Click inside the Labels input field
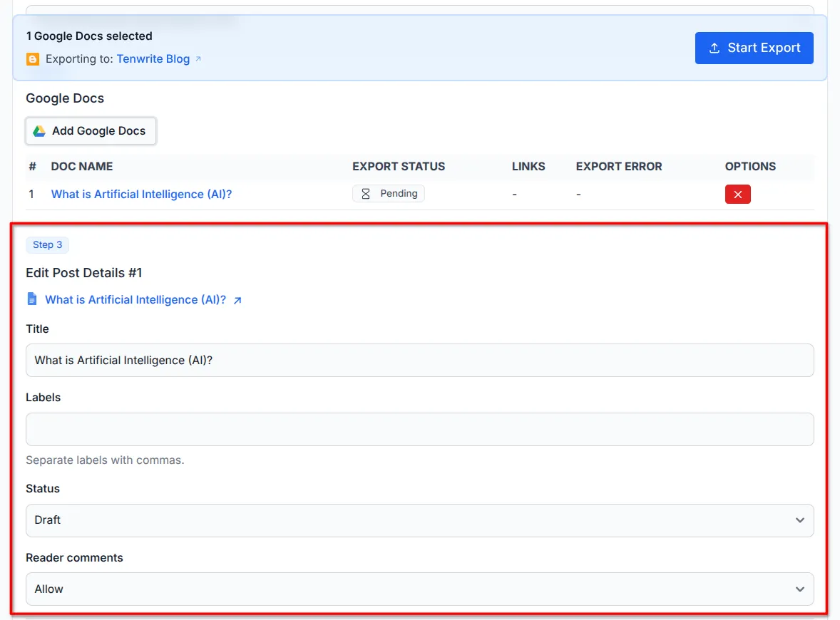Image resolution: width=840 pixels, height=620 pixels. [x=419, y=429]
